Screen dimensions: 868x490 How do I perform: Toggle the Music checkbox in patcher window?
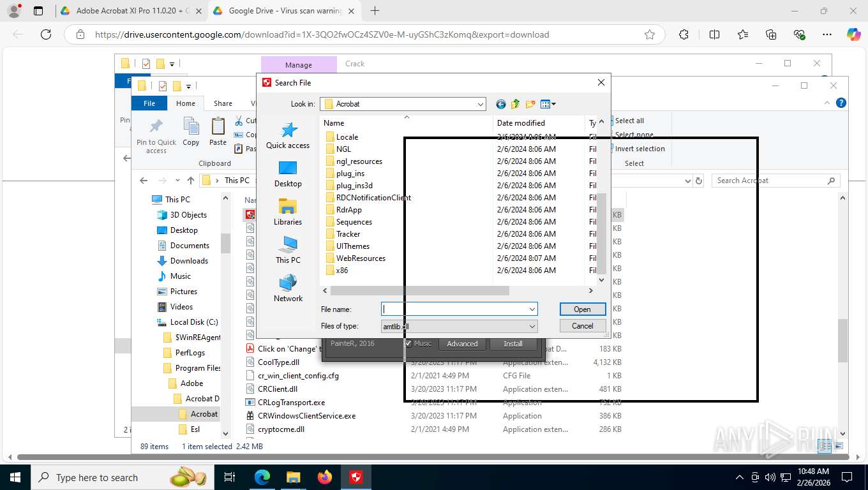point(408,344)
